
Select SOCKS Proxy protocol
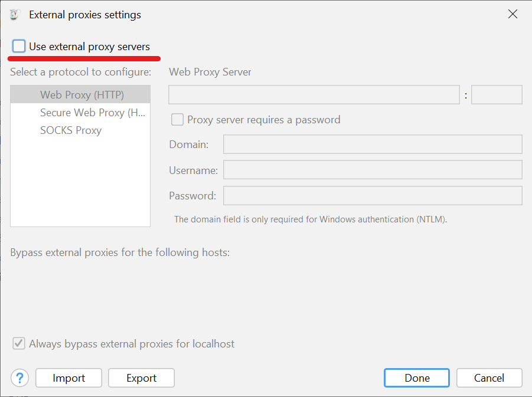point(71,130)
